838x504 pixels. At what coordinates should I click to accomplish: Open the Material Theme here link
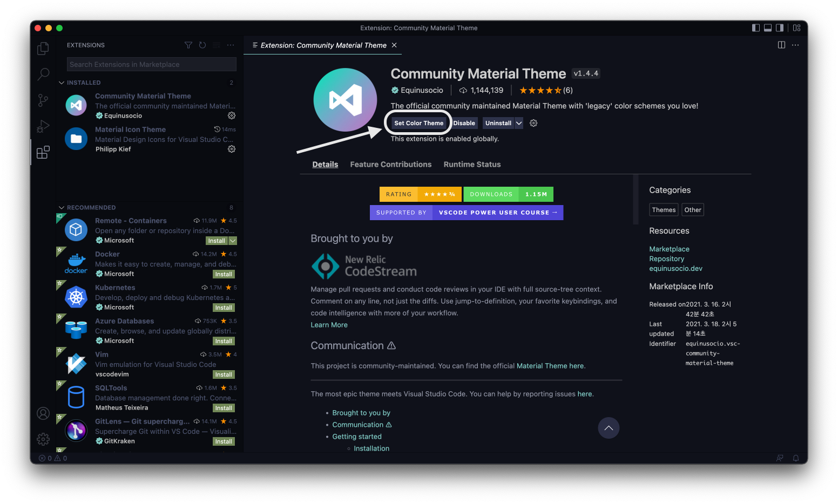click(550, 366)
